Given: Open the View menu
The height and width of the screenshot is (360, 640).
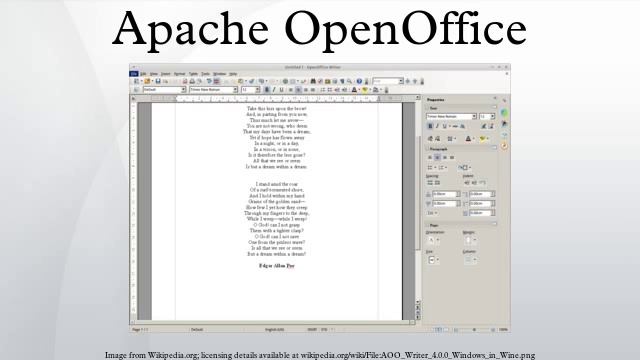Looking at the screenshot, I should coord(153,74).
